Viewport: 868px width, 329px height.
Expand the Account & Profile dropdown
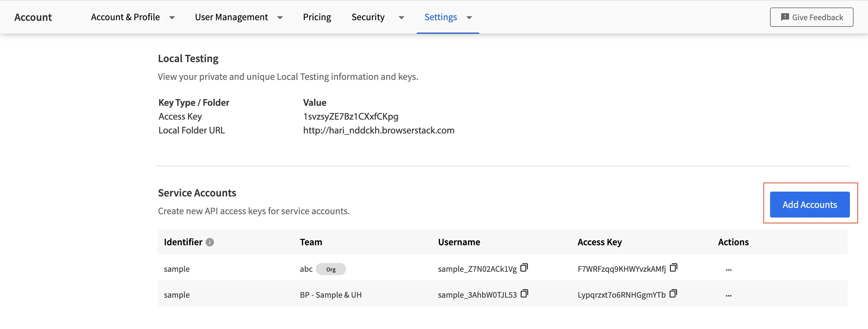coord(172,17)
